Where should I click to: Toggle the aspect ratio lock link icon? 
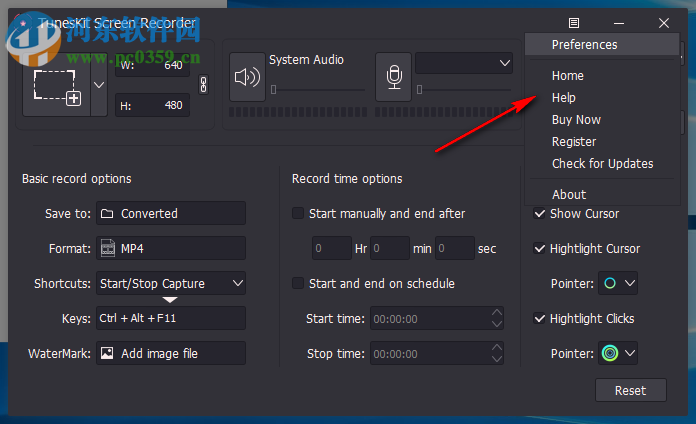[x=203, y=84]
